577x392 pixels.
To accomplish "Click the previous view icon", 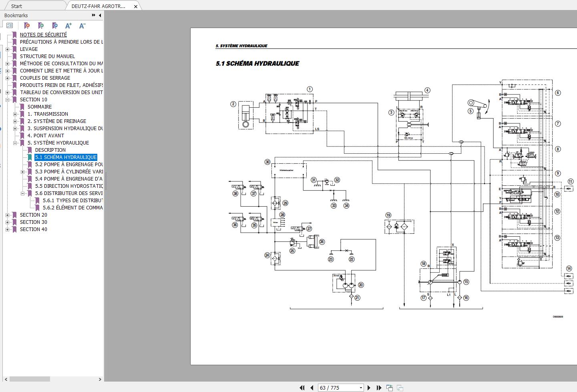I will click(389, 388).
